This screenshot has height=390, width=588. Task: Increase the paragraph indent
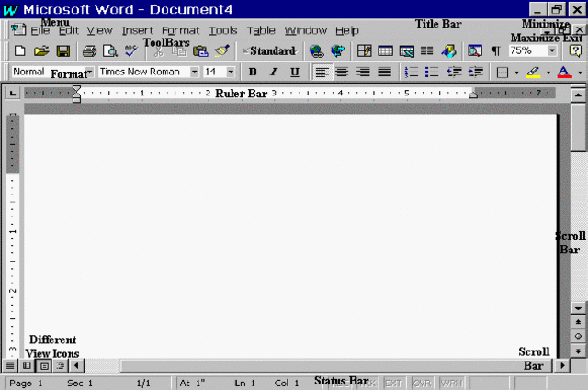point(476,72)
